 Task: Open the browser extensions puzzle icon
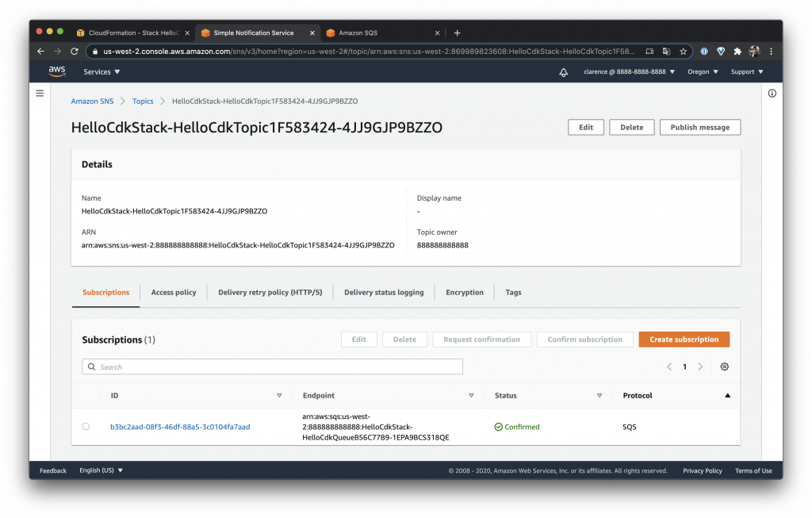pos(737,52)
